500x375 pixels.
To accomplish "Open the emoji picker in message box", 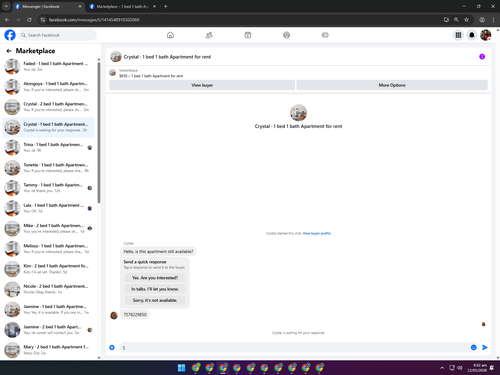I will 473,347.
